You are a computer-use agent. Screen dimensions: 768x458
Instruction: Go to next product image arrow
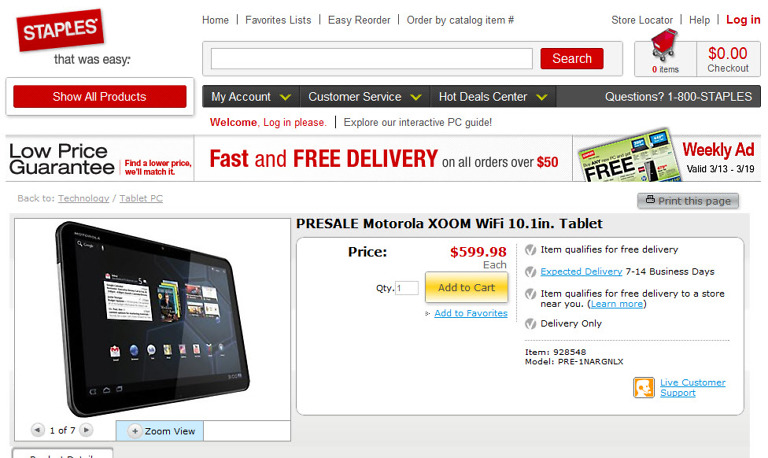pyautogui.click(x=86, y=430)
